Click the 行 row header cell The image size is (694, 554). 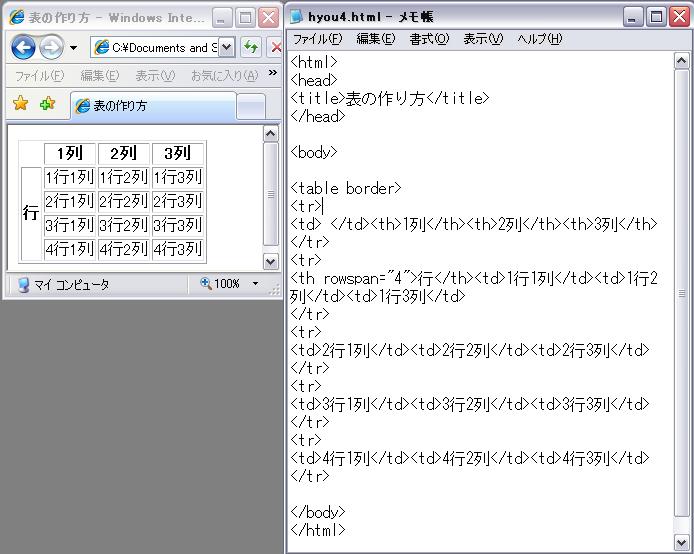[x=31, y=214]
